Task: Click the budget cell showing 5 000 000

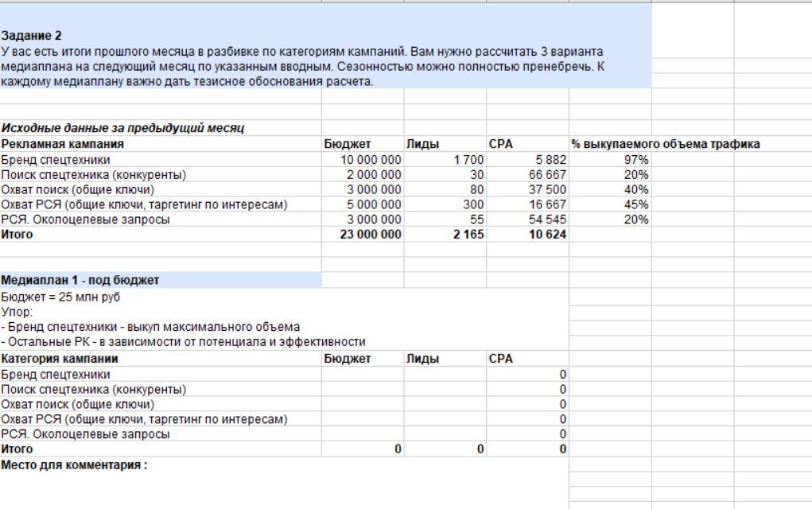Action: 363,205
